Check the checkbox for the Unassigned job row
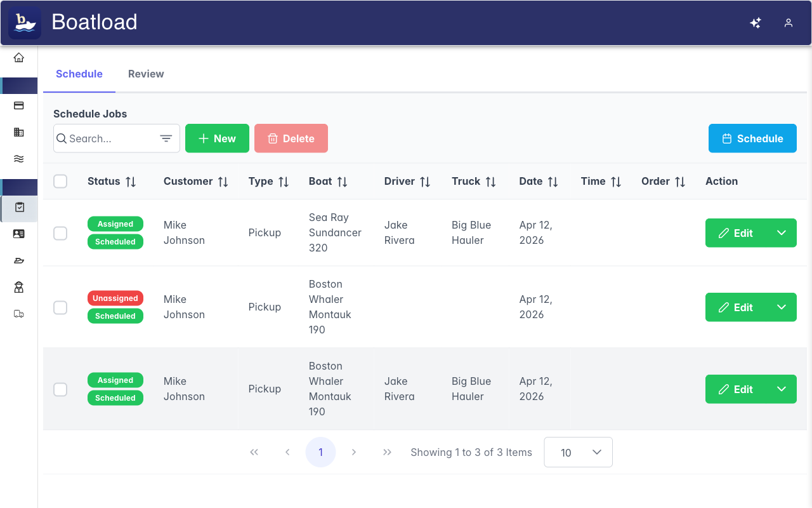 pos(60,307)
